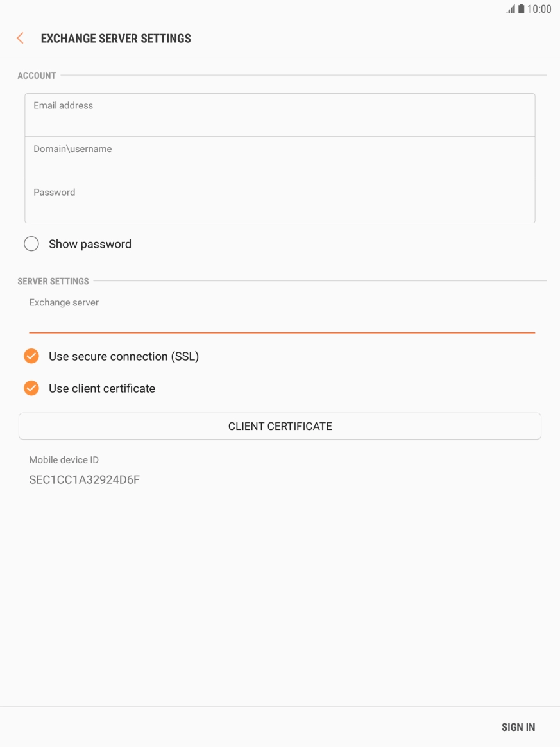Toggle the Show password radio button

coord(31,244)
